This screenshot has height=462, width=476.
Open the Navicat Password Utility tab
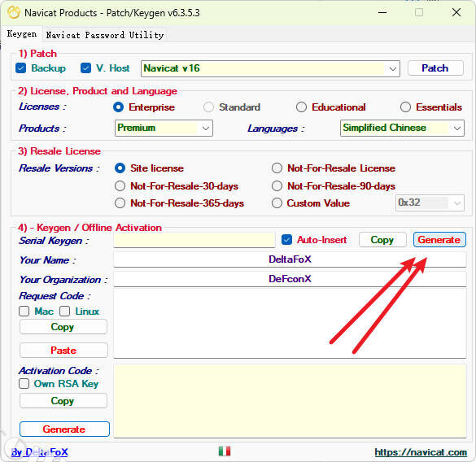point(105,35)
